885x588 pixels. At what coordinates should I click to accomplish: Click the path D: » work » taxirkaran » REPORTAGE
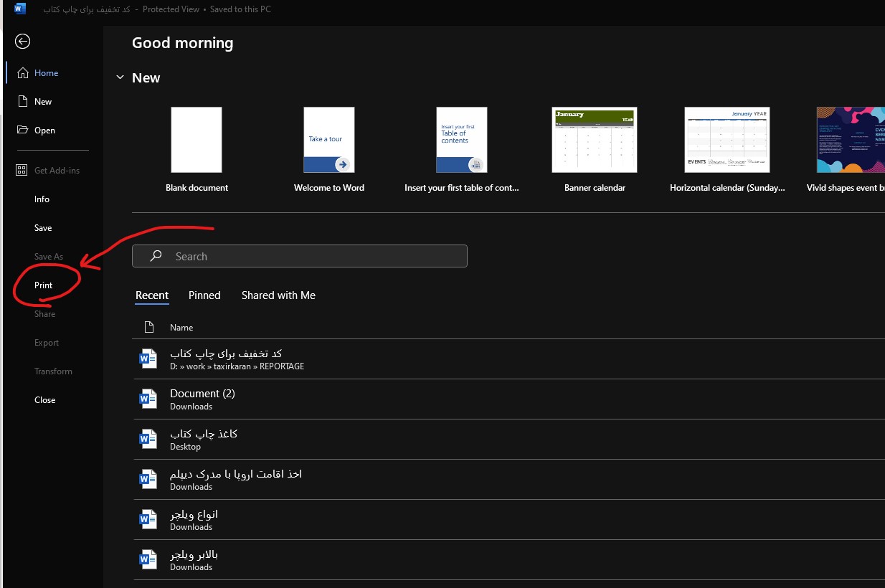point(237,366)
